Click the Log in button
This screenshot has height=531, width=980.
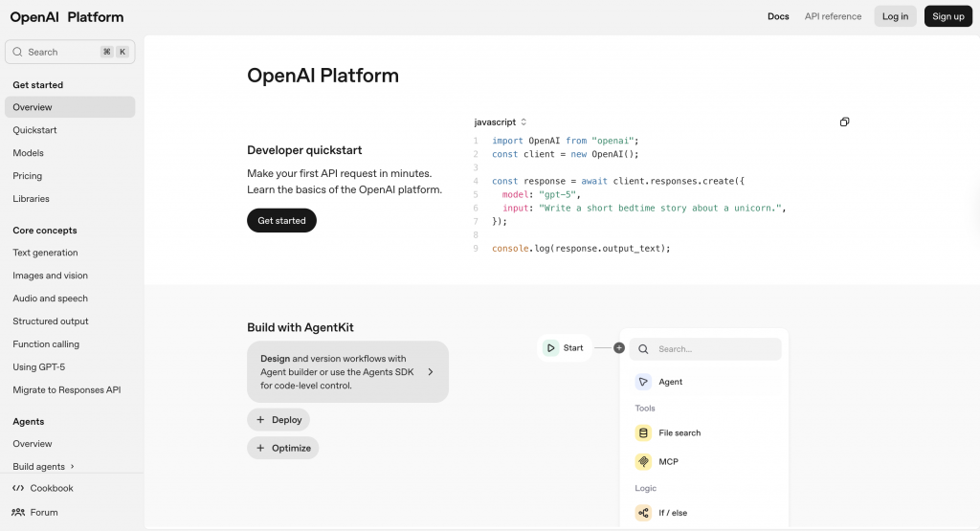895,16
